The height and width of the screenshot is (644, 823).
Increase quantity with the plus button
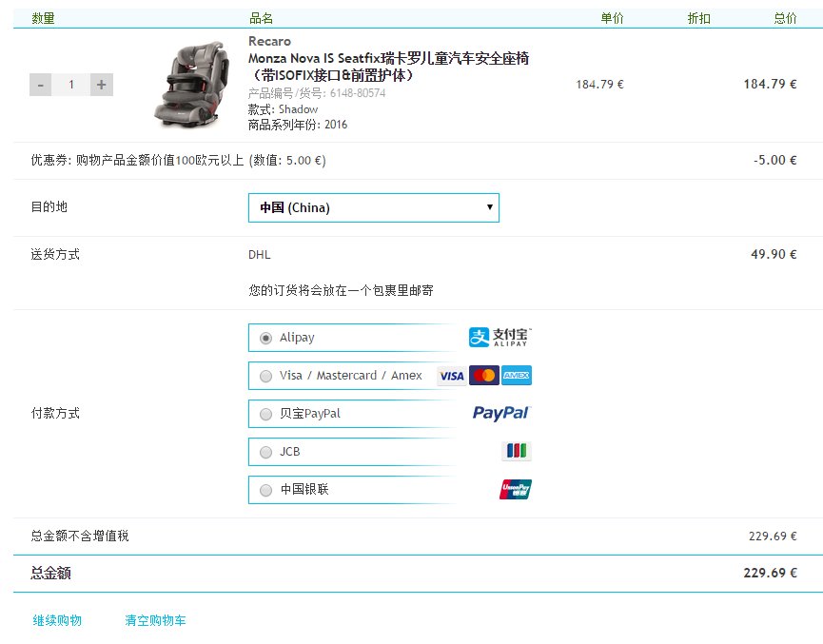101,85
